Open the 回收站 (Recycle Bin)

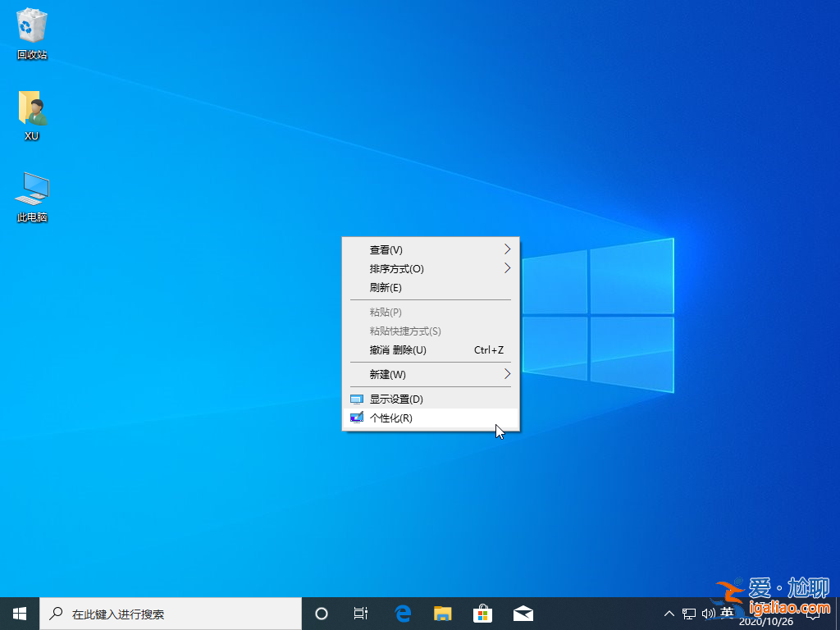pyautogui.click(x=31, y=29)
